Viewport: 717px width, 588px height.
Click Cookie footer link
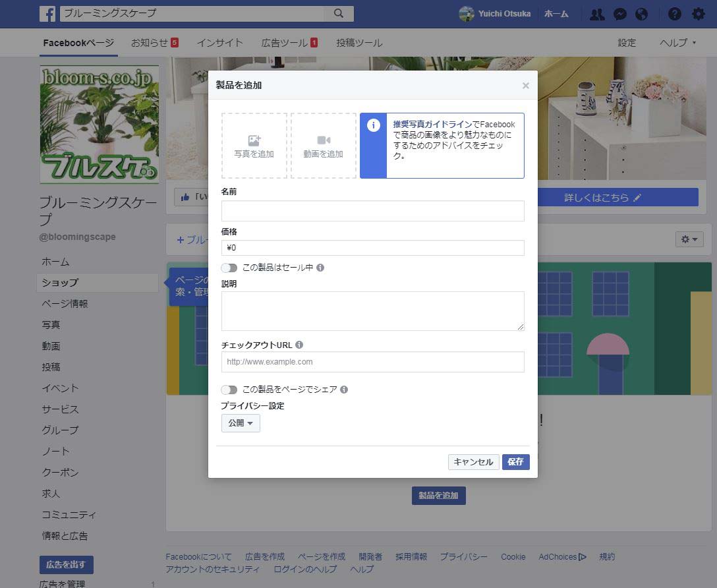click(513, 557)
